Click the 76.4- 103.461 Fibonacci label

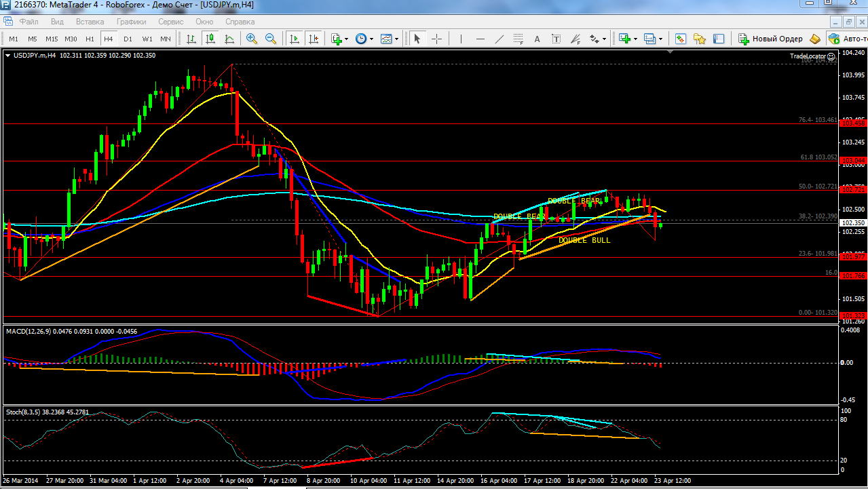click(x=818, y=119)
